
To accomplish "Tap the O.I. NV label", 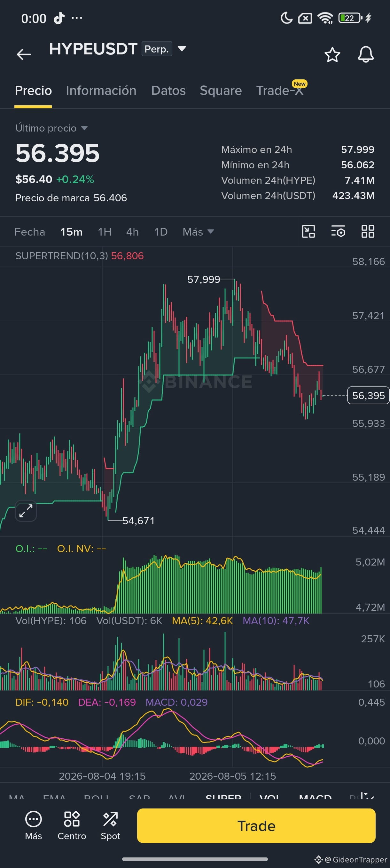I will (82, 549).
